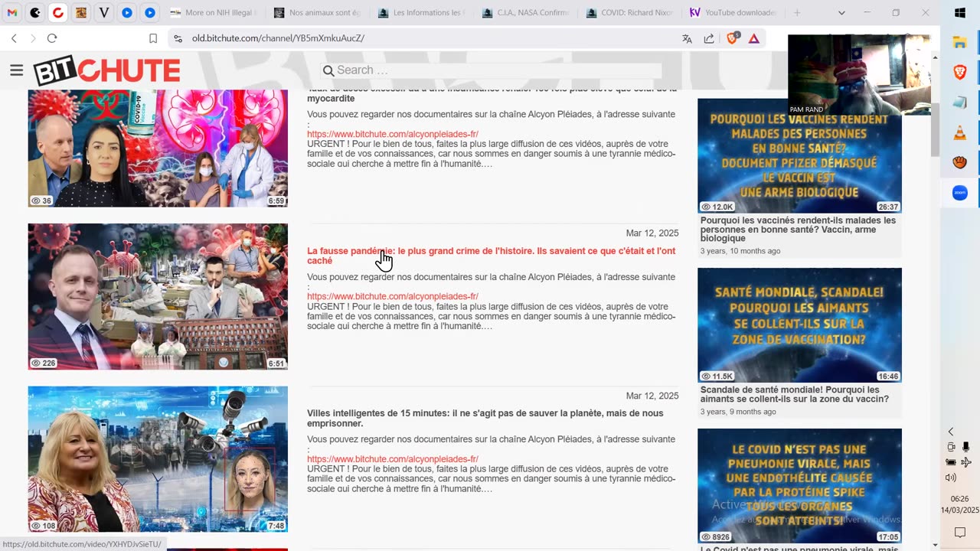980x551 pixels.
Task: Bookmark this page
Action: tap(153, 38)
